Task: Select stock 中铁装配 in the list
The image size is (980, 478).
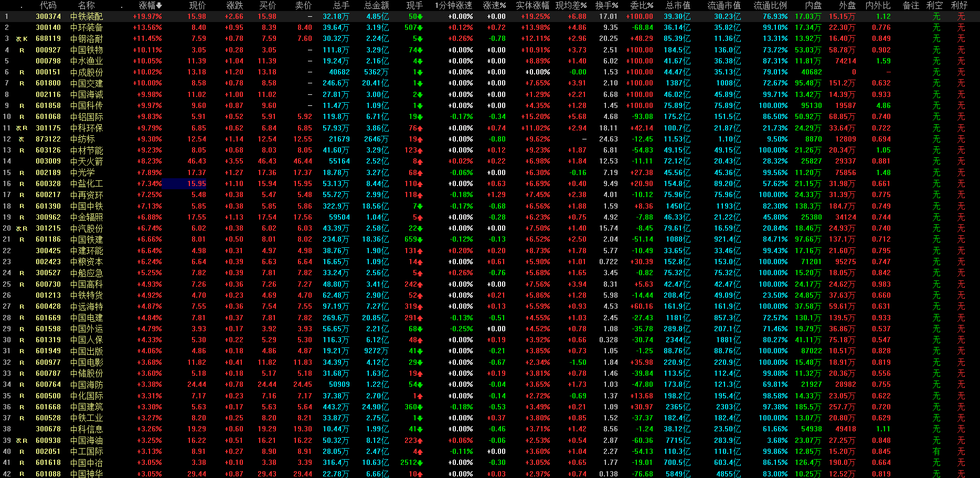Action: (x=87, y=16)
